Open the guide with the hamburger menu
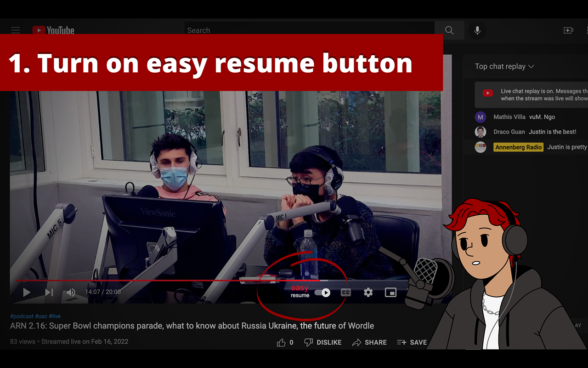 (15, 30)
